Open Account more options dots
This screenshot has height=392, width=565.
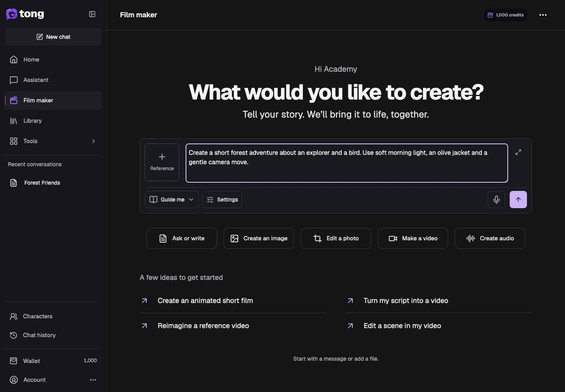pos(93,380)
